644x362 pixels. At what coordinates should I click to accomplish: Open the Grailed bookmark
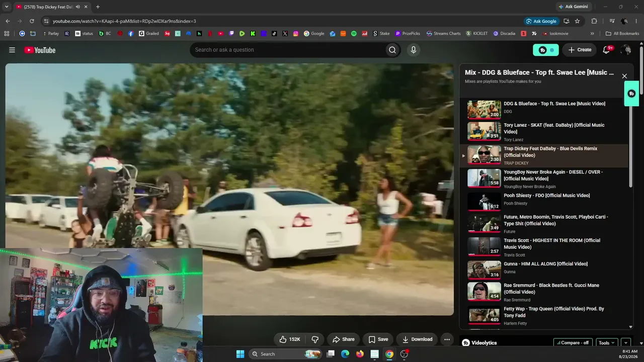149,34
